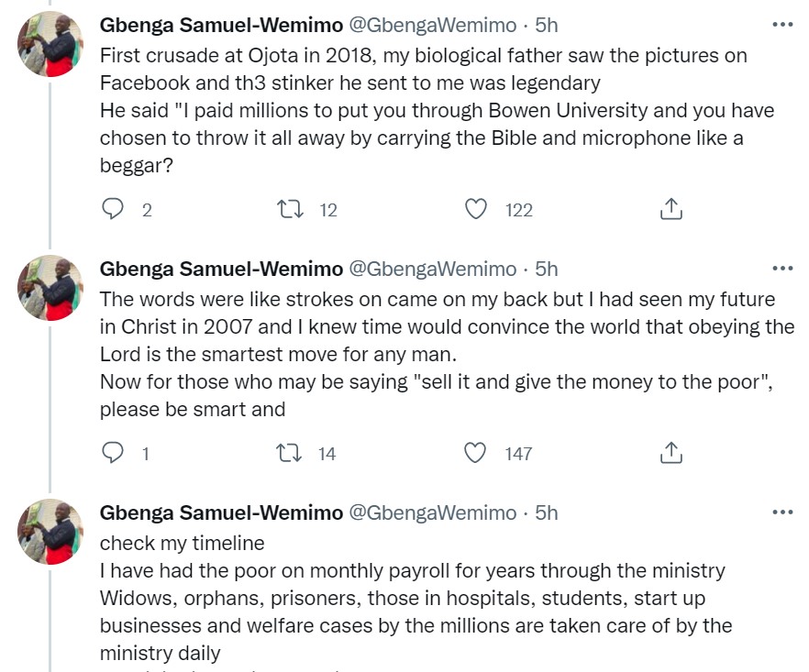Click the @GbengaWemimo handle on second tweet

click(432, 269)
